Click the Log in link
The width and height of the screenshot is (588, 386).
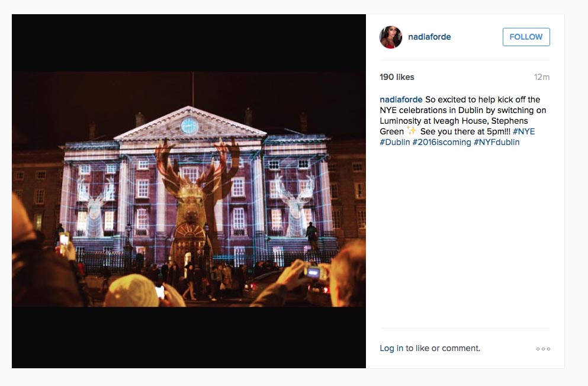point(391,348)
